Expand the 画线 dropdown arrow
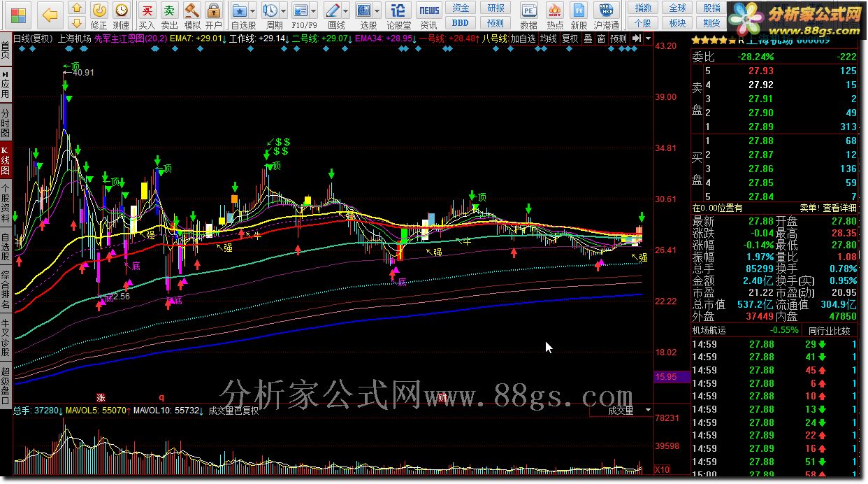The image size is (868, 484). [x=346, y=10]
